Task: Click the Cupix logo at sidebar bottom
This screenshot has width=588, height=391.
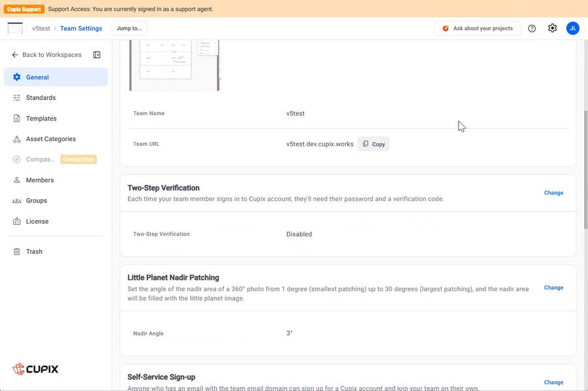Action: (x=35, y=369)
